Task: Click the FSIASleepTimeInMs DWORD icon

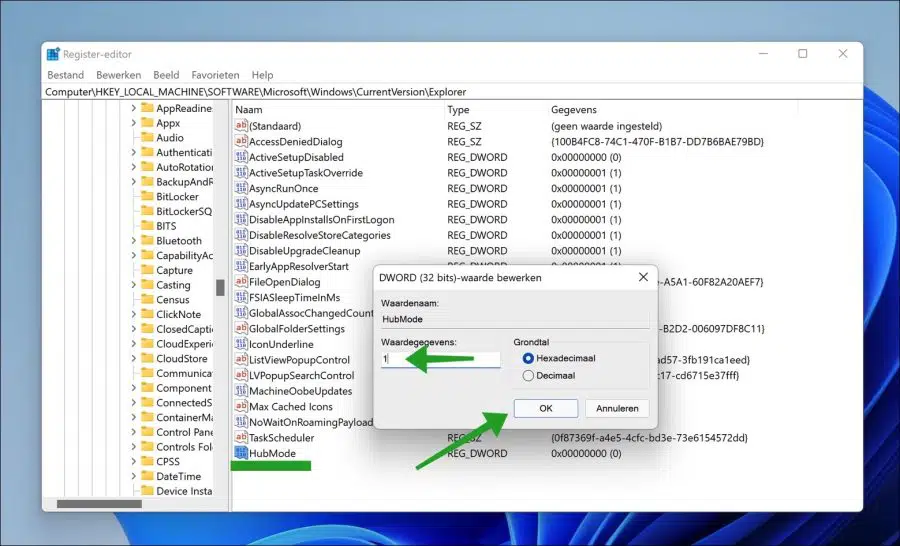Action: click(x=241, y=297)
